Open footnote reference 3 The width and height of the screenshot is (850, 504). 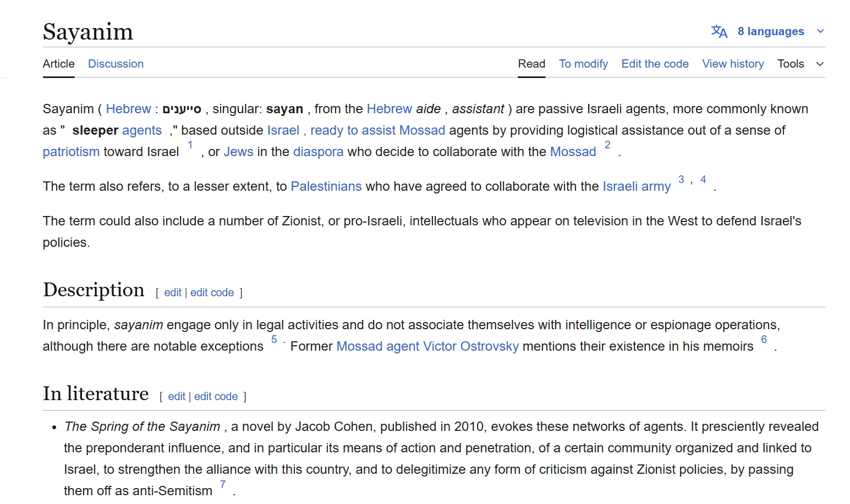[x=681, y=180]
